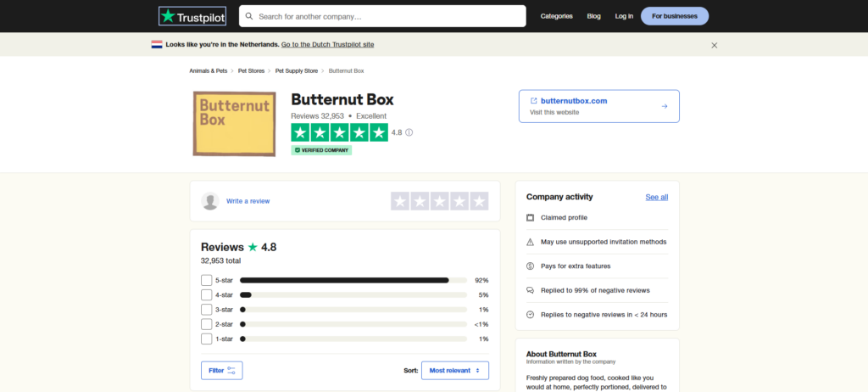Tick the 5-star filter checkbox
Image resolution: width=868 pixels, height=392 pixels.
coord(207,280)
